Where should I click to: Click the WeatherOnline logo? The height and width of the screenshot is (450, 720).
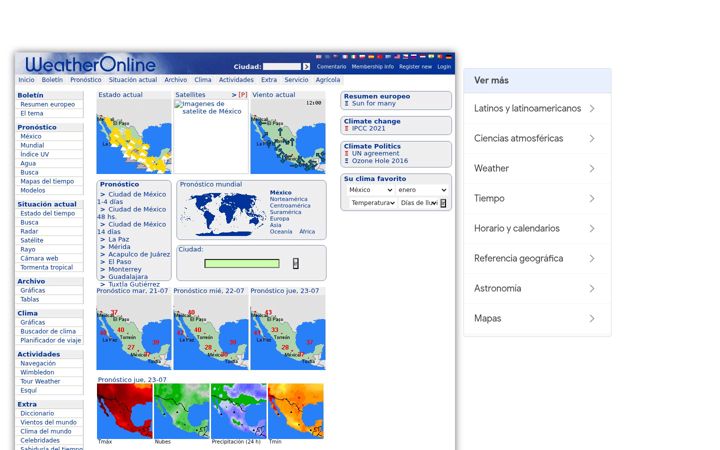(x=90, y=64)
